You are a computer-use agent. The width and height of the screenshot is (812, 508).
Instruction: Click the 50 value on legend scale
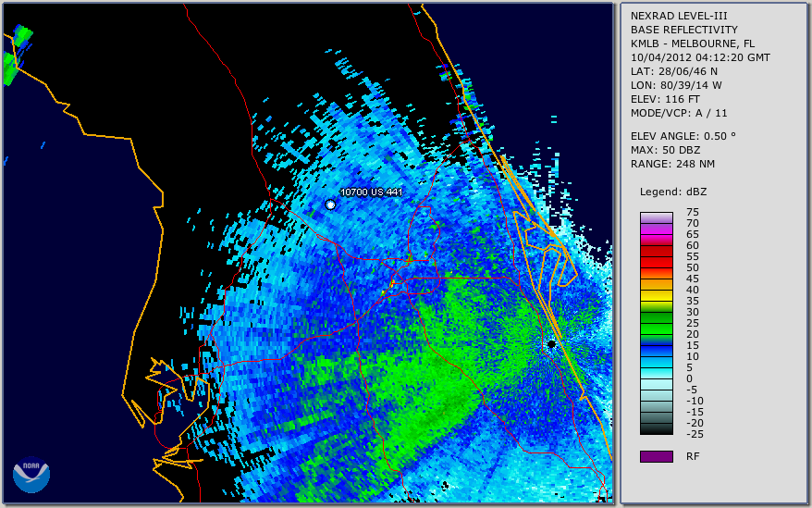[x=693, y=267]
